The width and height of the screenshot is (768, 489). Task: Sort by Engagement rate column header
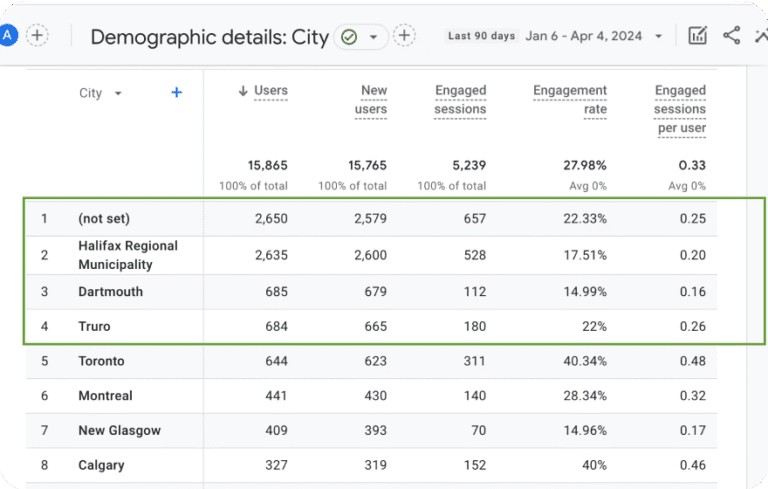coord(570,100)
